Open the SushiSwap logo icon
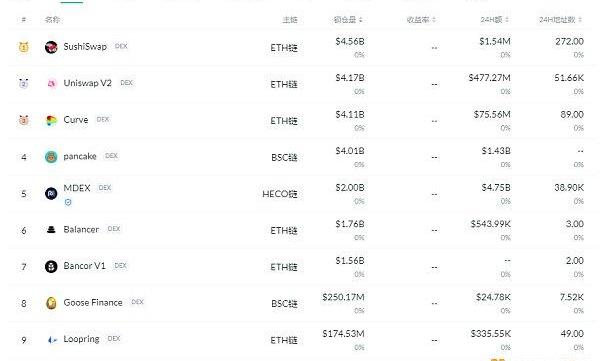This screenshot has height=361, width=600. tap(51, 47)
